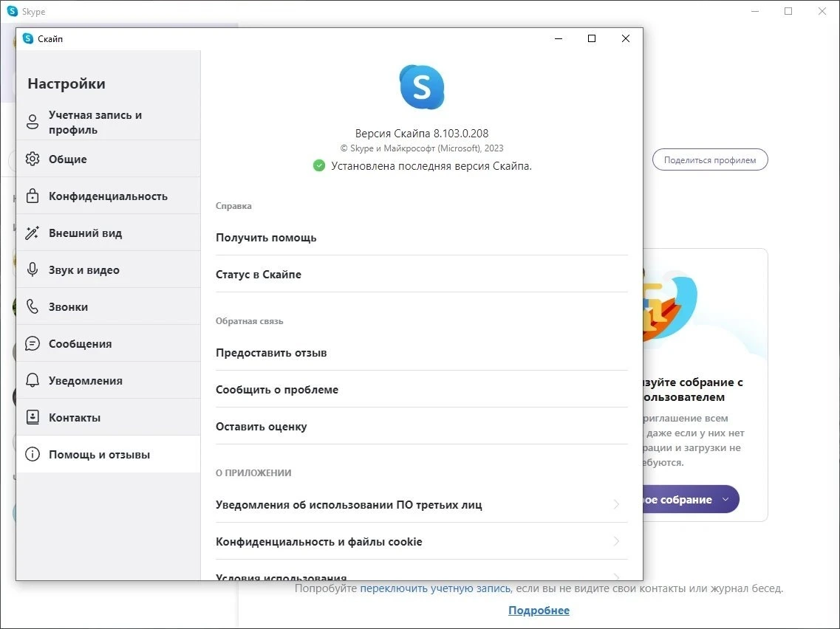Click the Обратная связь section label
Image resolution: width=840 pixels, height=629 pixels.
249,321
